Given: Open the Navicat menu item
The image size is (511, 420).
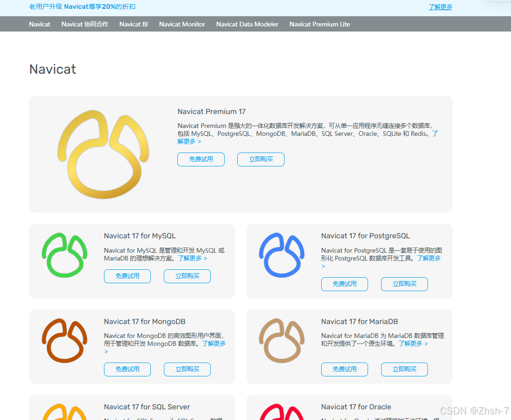Looking at the screenshot, I should click(x=39, y=24).
